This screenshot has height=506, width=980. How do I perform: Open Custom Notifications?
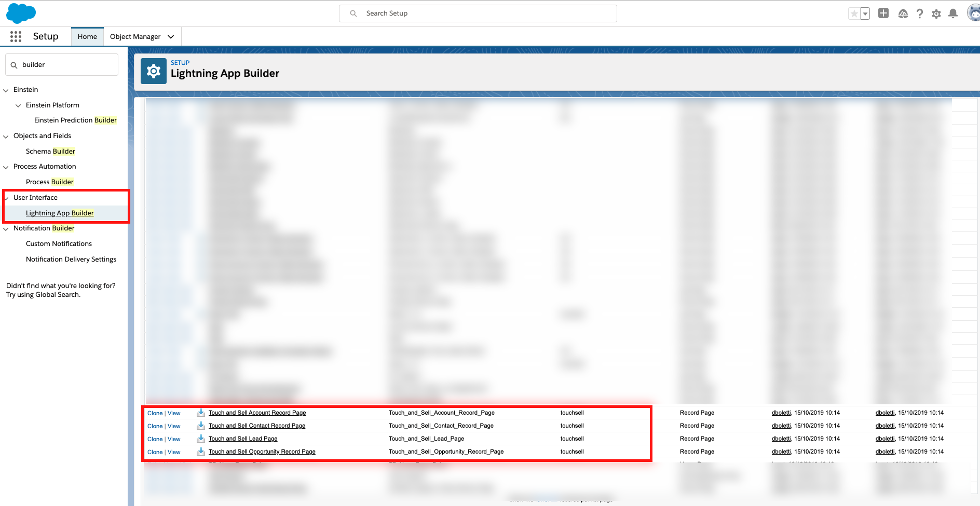pos(59,244)
